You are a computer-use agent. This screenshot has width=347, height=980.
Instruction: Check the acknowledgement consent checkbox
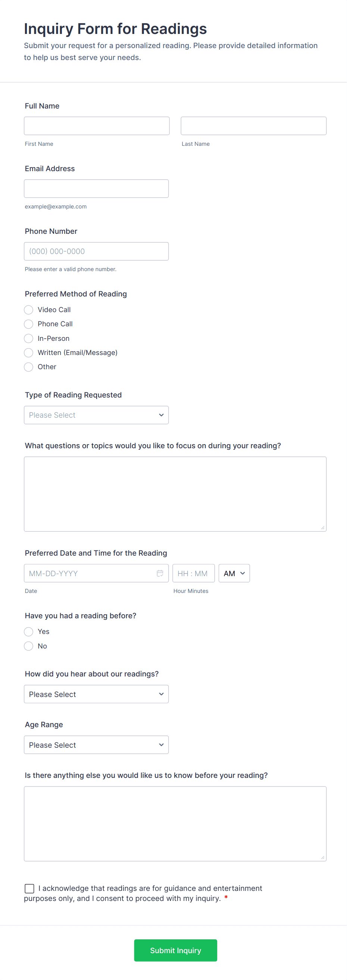click(29, 888)
